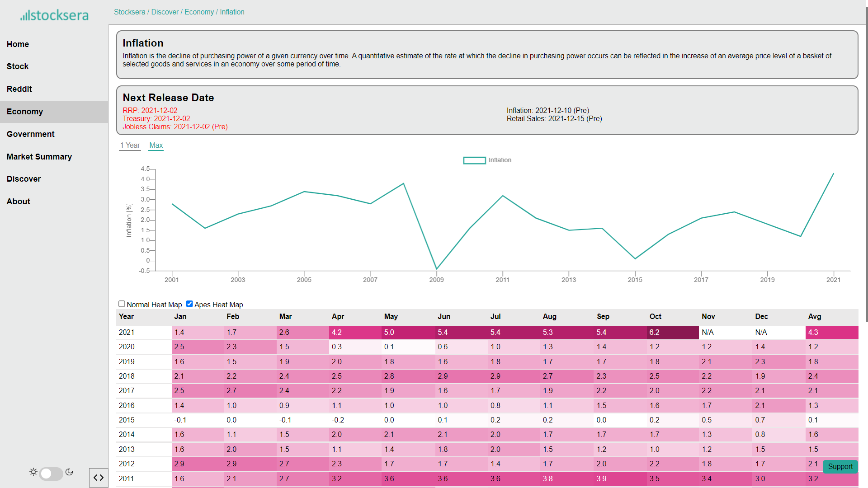Image resolution: width=868 pixels, height=488 pixels.
Task: Go to the Home page
Action: coord(18,44)
